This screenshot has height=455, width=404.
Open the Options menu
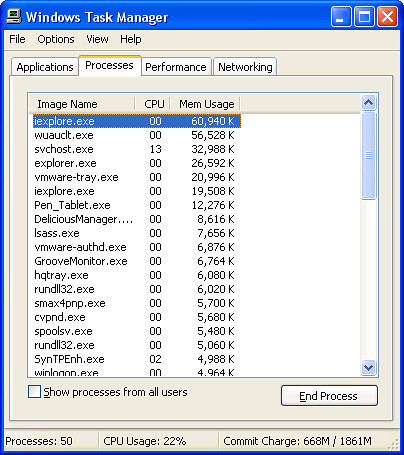(x=56, y=39)
